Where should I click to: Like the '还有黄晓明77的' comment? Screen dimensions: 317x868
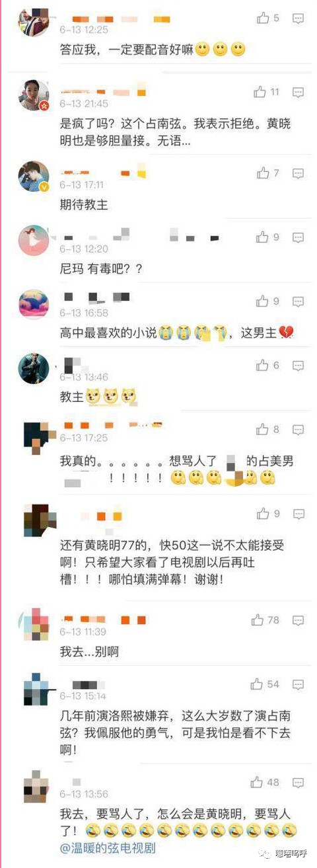click(x=268, y=513)
